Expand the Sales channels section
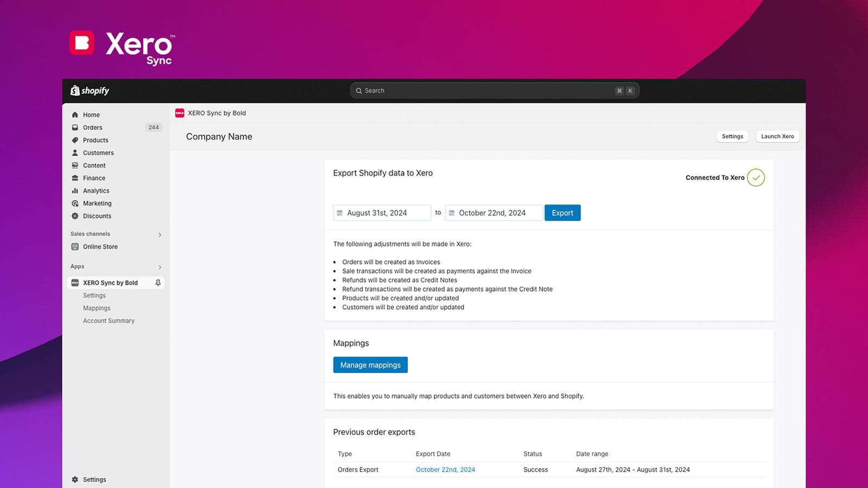This screenshot has width=868, height=488. [159, 234]
